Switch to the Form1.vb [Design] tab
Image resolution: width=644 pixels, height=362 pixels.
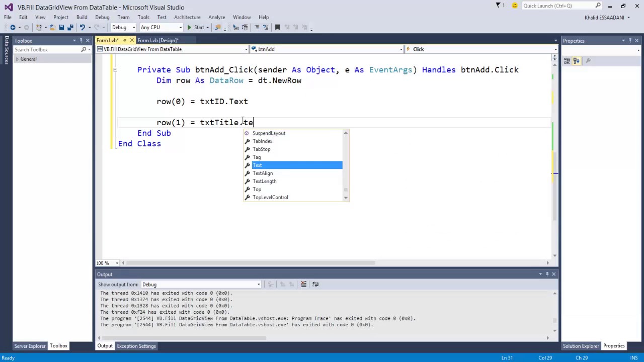click(x=158, y=40)
